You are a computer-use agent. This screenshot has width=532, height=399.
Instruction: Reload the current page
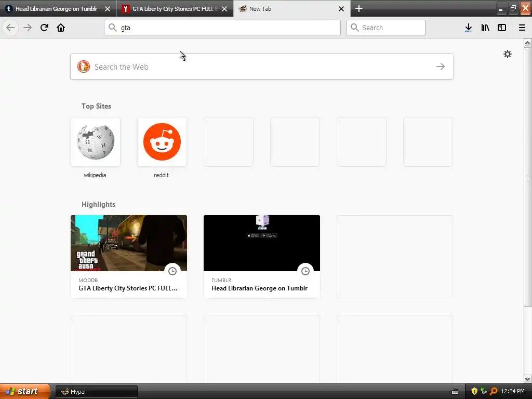(x=44, y=28)
